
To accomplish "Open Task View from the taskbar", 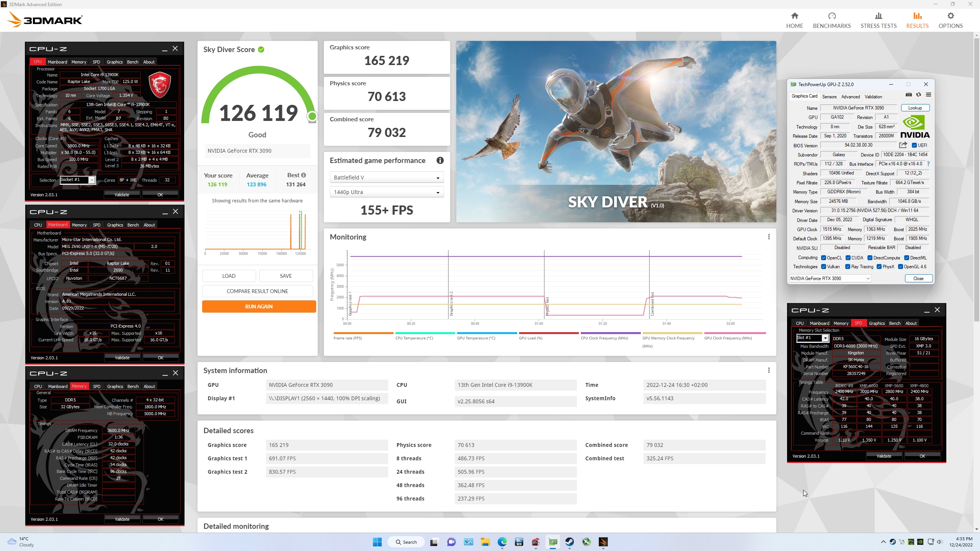I will tap(434, 542).
